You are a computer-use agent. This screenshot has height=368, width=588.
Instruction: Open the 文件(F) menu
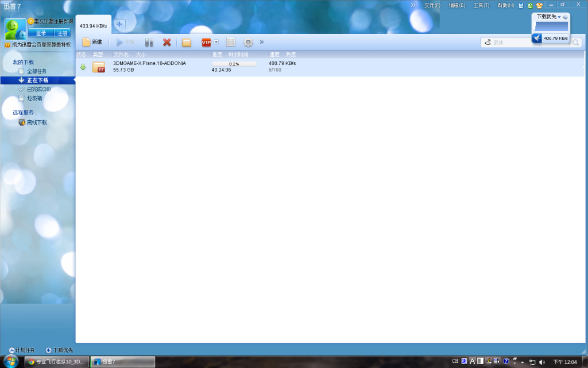point(432,5)
